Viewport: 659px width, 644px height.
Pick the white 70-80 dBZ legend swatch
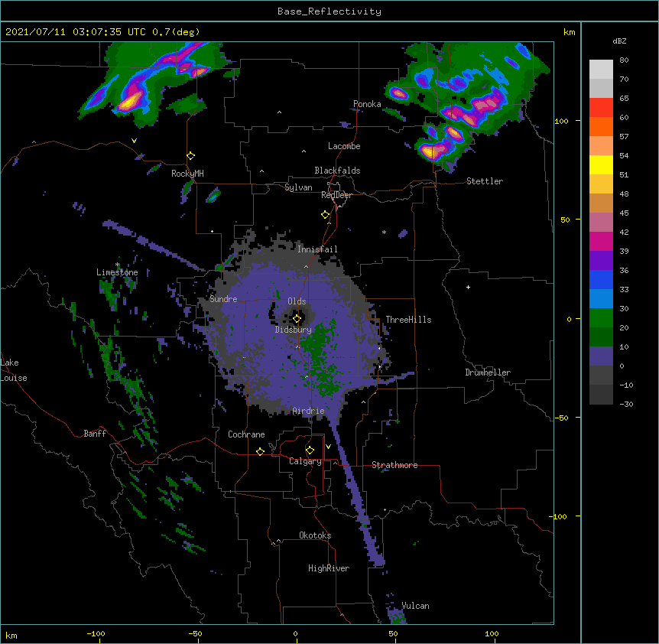click(x=601, y=70)
